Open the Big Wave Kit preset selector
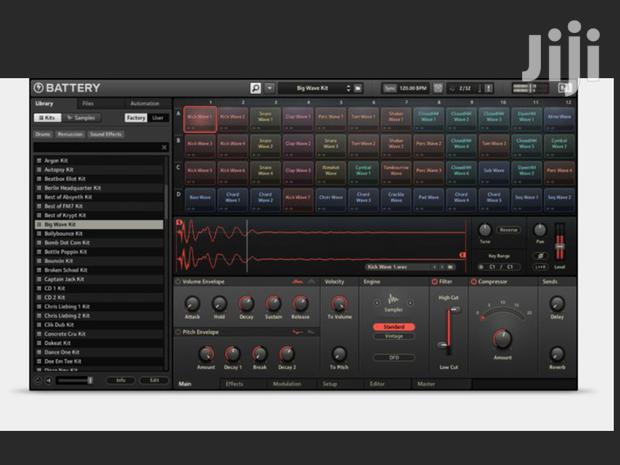Viewport: 620px width, 465px height. (312, 88)
